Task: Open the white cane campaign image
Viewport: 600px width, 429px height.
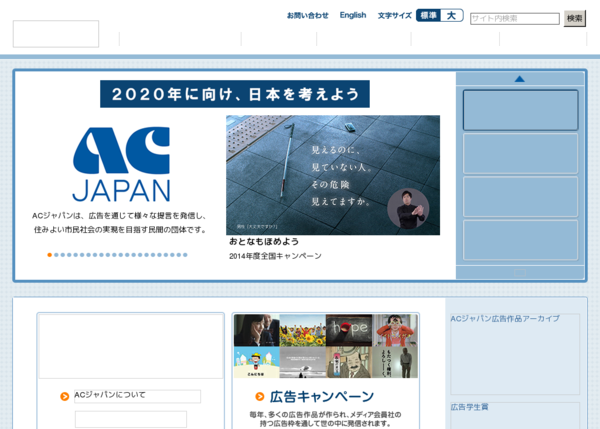Action: point(333,175)
